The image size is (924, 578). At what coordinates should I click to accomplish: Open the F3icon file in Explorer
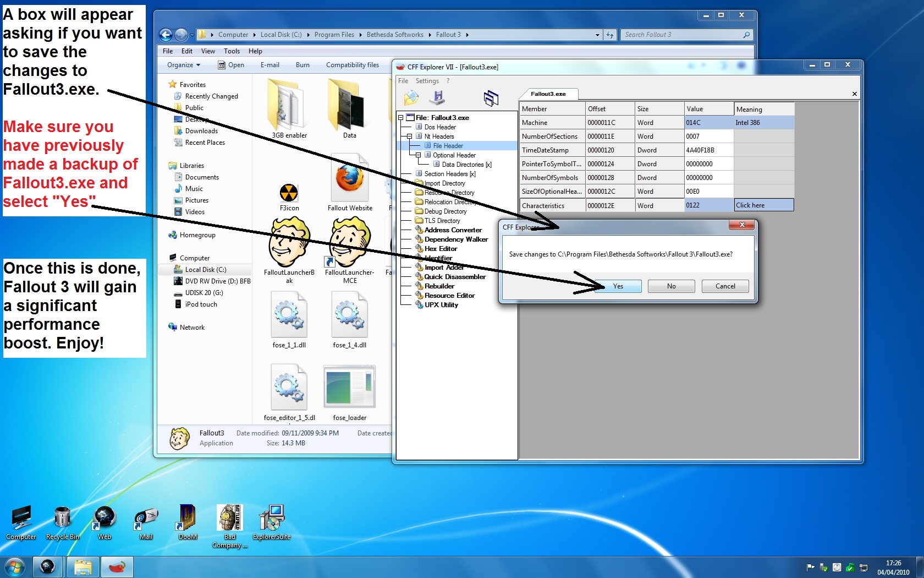(x=289, y=195)
